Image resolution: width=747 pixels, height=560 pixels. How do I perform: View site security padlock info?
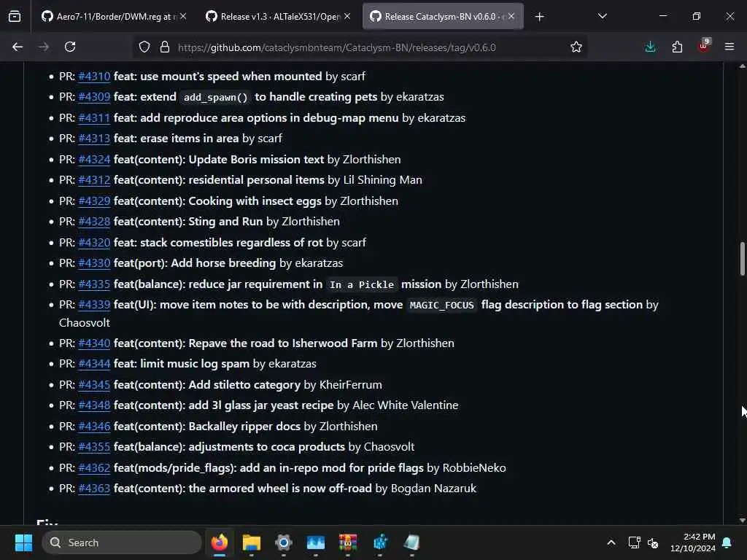pyautogui.click(x=165, y=47)
